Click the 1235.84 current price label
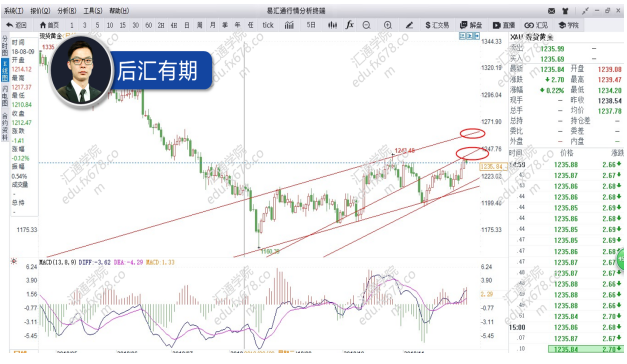This screenshot has width=627, height=364. pos(492,166)
